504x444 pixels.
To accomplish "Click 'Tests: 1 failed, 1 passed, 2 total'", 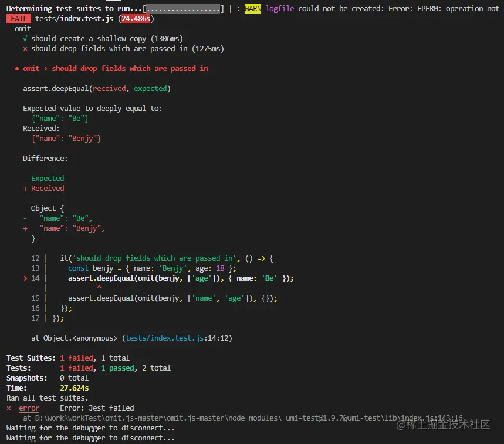I will [x=89, y=368].
